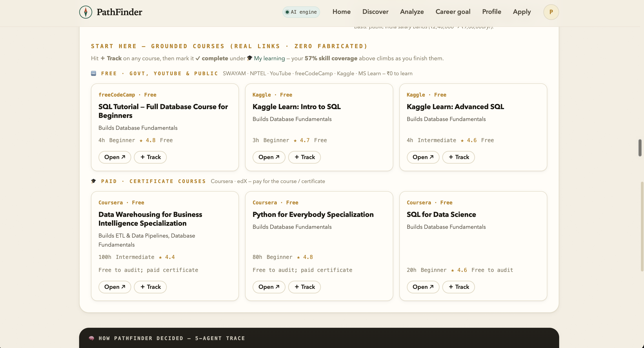644x348 pixels.
Task: Click the Data Warehousing for Business Intelligence title
Action: click(150, 219)
